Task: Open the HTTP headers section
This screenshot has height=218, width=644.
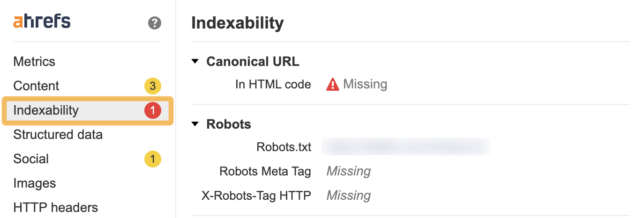Action: click(x=55, y=208)
